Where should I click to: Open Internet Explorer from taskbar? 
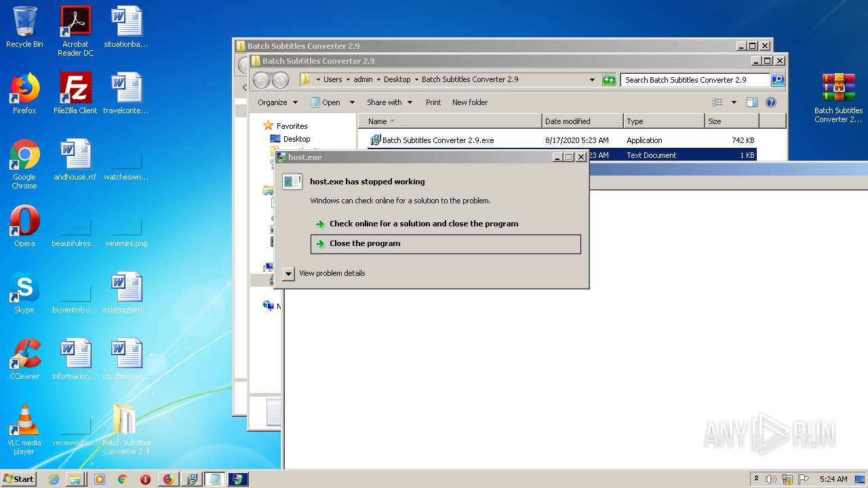[x=54, y=479]
